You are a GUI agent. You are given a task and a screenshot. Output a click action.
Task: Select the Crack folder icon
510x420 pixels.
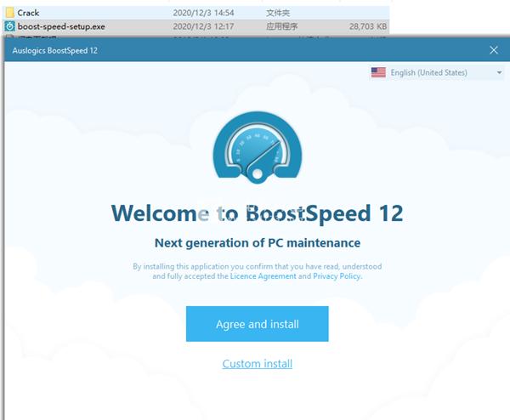[9, 13]
